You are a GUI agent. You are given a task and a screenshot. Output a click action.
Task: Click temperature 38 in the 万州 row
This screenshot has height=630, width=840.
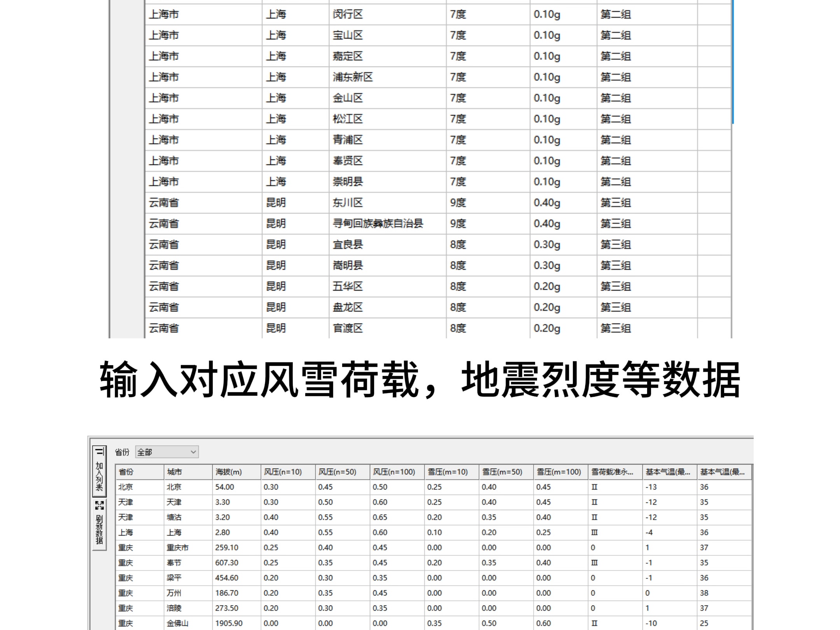704,593
